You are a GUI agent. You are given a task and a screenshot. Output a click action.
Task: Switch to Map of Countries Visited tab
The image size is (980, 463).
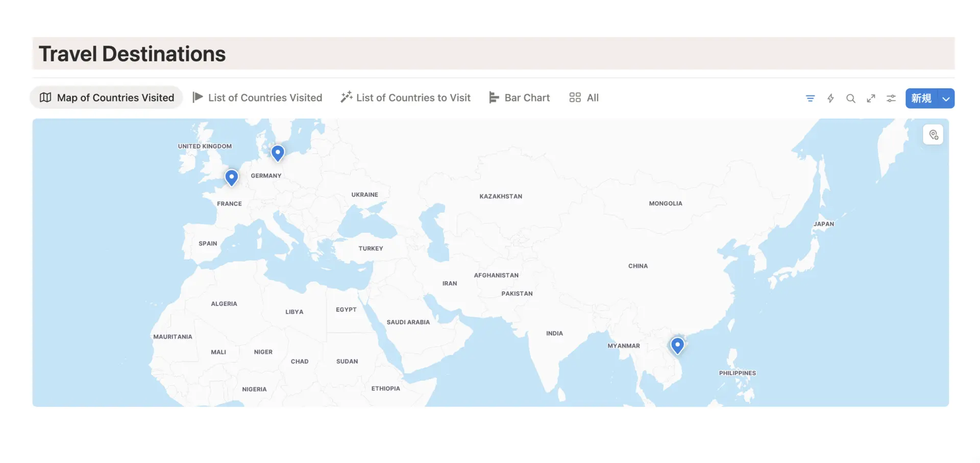(107, 97)
